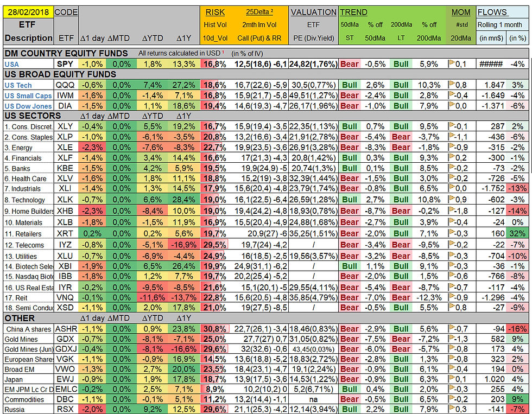Select the date cell 28/02/2018

point(28,12)
